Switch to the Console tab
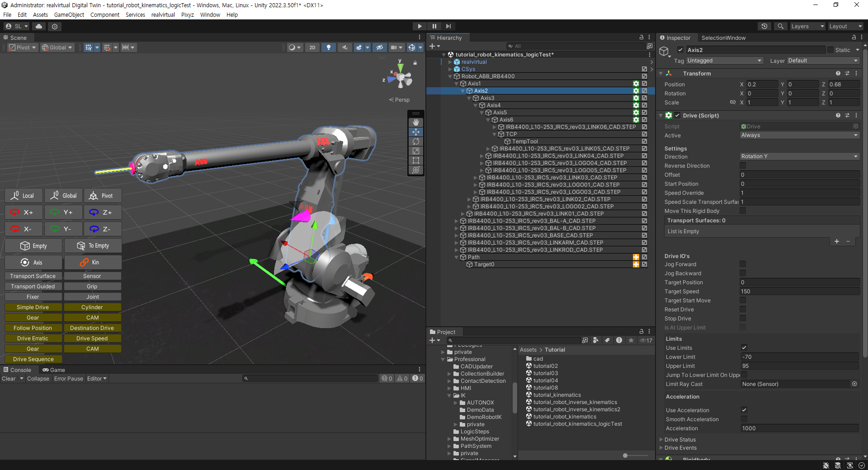 point(18,370)
